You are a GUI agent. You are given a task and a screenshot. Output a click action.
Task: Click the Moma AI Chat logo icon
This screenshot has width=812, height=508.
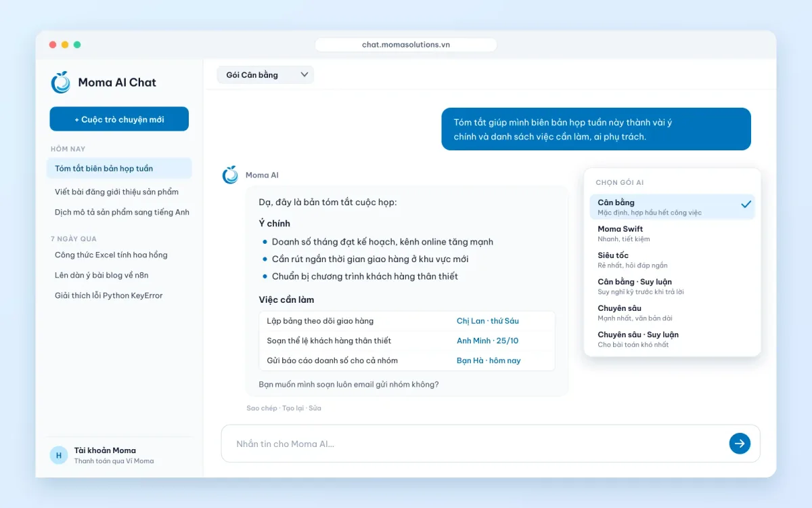click(x=61, y=82)
